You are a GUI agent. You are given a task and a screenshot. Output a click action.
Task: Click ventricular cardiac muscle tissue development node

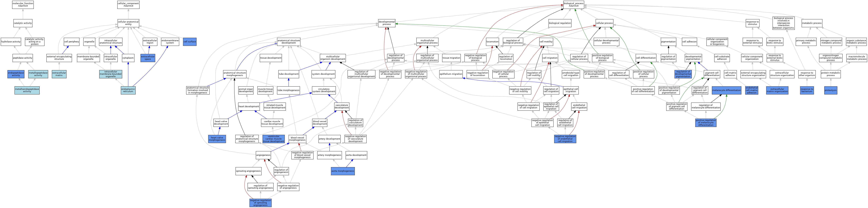pos(273,139)
